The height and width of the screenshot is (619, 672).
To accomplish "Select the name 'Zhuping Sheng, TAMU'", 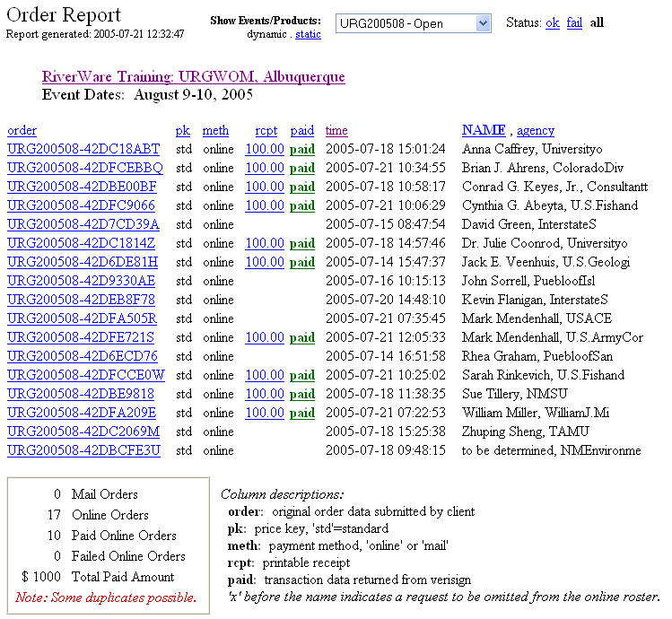I will [526, 432].
